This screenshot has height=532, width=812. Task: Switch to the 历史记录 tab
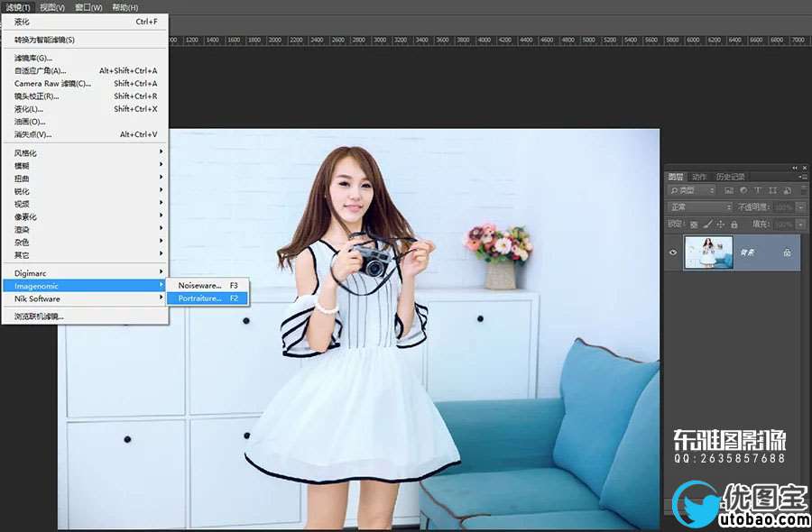(x=730, y=177)
